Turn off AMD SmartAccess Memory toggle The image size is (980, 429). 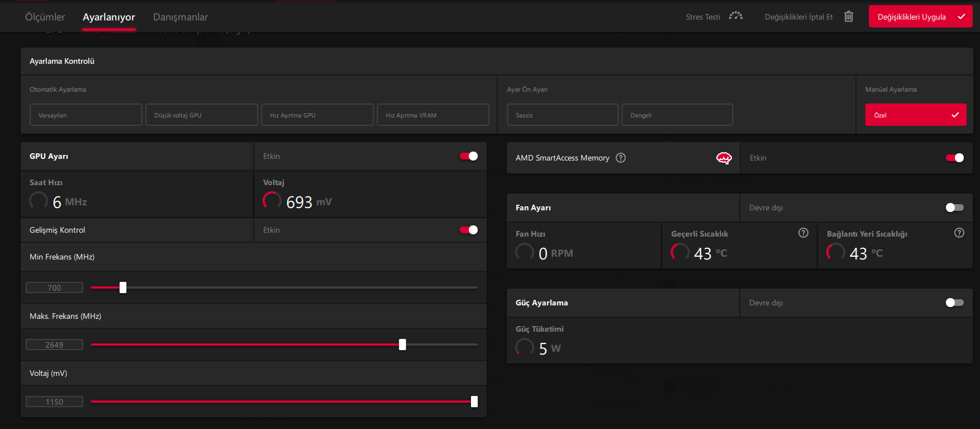955,158
